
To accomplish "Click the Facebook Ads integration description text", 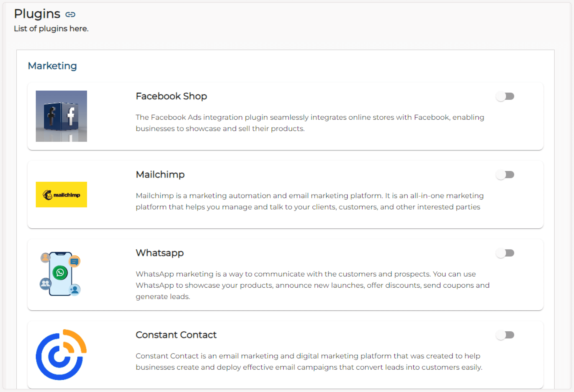I will click(310, 123).
